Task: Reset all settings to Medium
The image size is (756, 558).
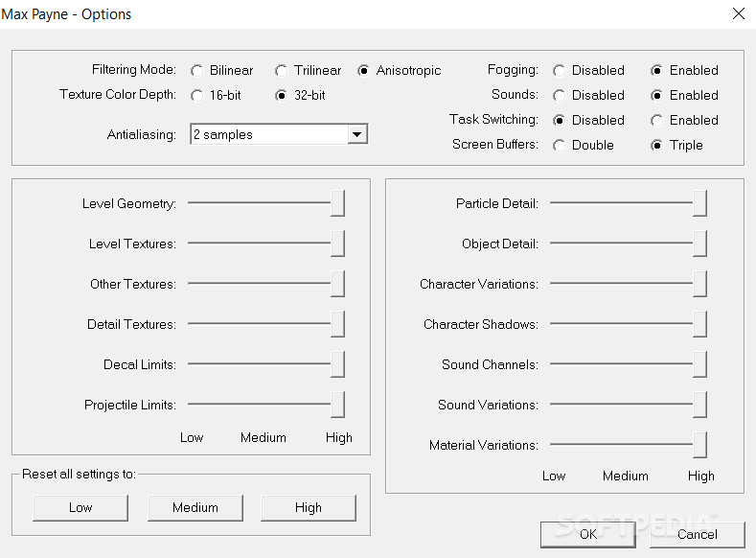Action: point(195,508)
